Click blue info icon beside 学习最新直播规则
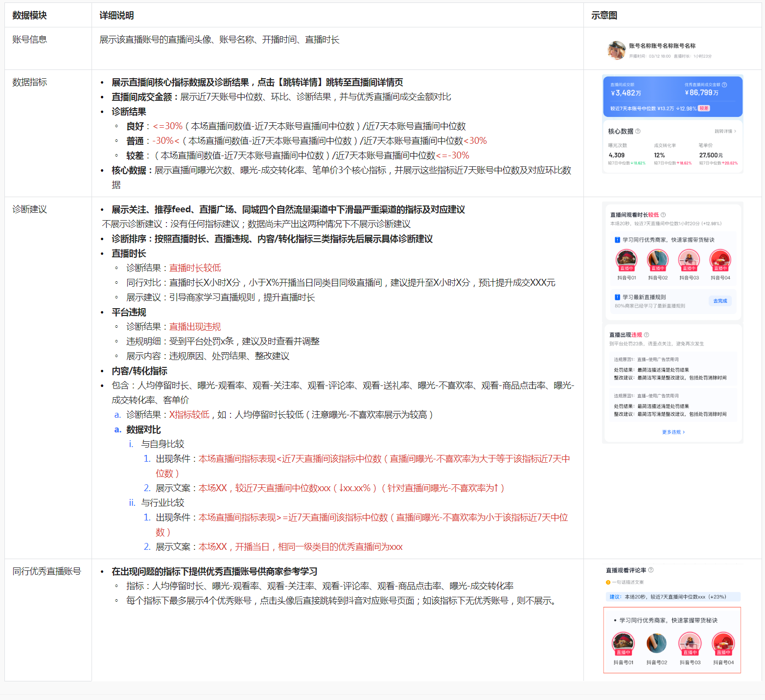 pyautogui.click(x=617, y=297)
